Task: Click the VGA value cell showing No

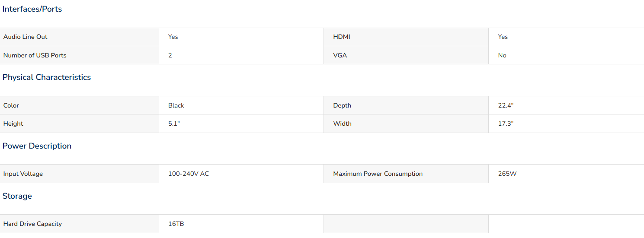Action: pos(566,55)
